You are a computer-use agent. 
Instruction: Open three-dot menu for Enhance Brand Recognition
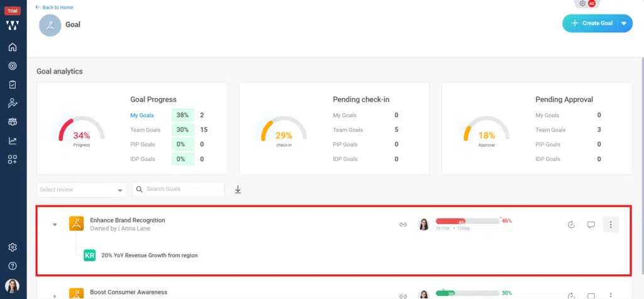pyautogui.click(x=611, y=225)
